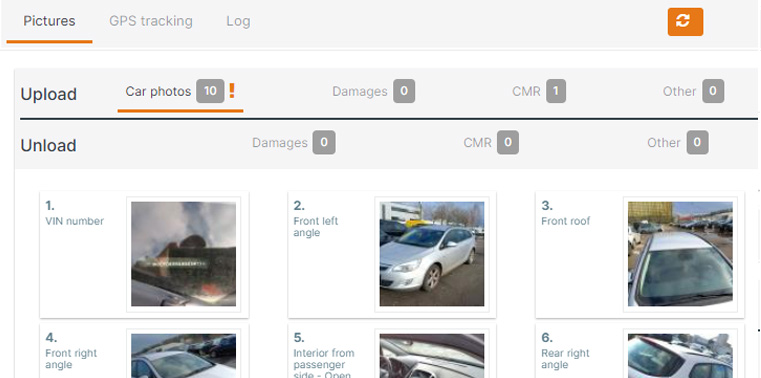Image resolution: width=761 pixels, height=378 pixels.
Task: Open Interior from passenger side thumbnail
Action: click(432, 356)
